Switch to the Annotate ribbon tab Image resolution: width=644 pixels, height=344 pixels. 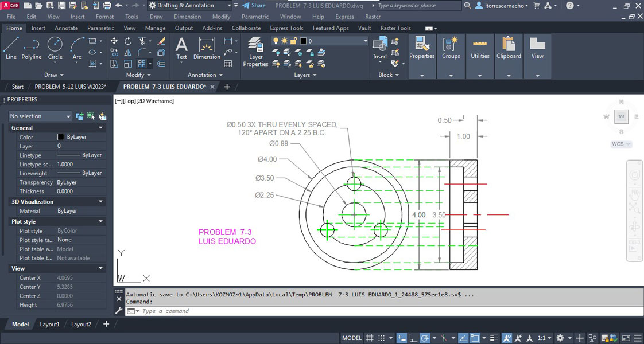tap(66, 28)
